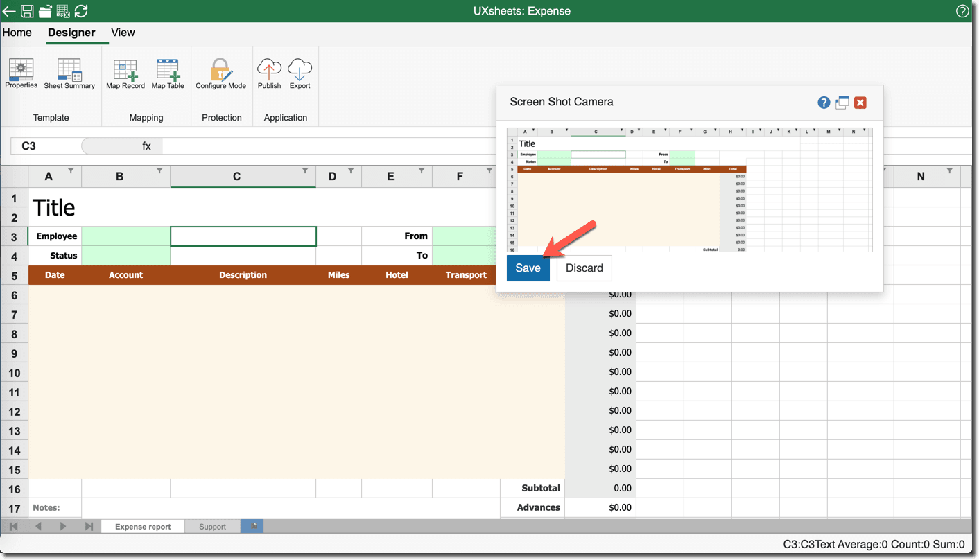Select the Expense report sheet tab
This screenshot has width=979, height=560.
pos(143,527)
